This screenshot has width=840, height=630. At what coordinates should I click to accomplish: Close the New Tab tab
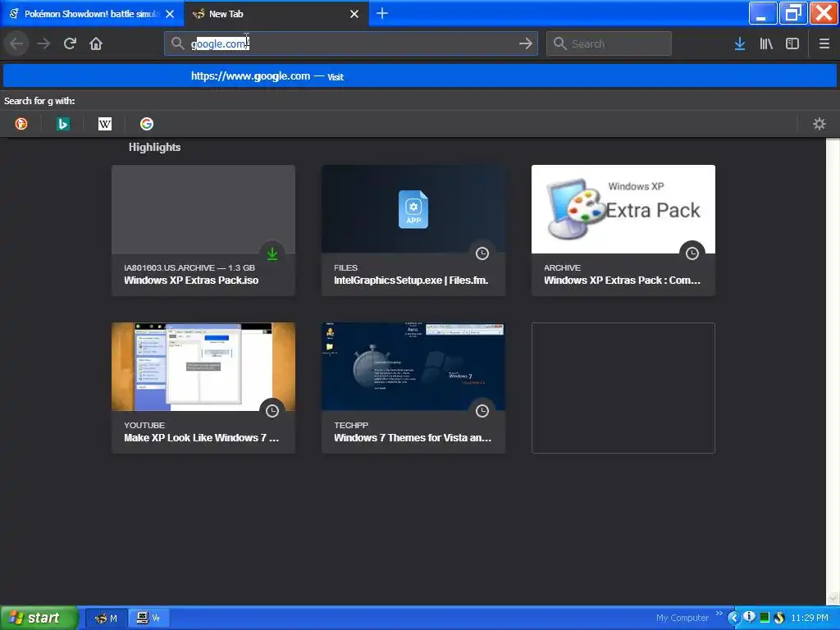(x=354, y=14)
